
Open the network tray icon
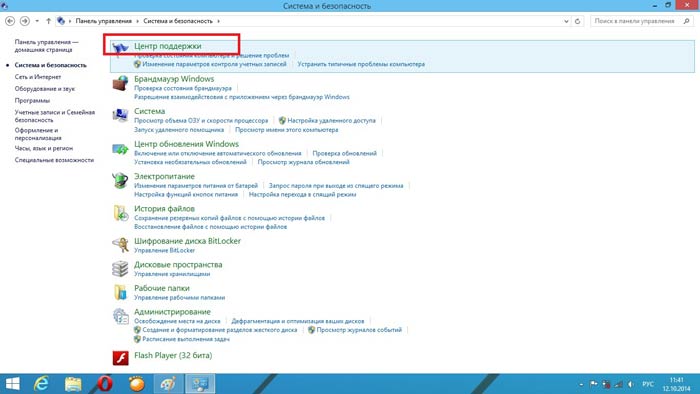click(x=618, y=384)
